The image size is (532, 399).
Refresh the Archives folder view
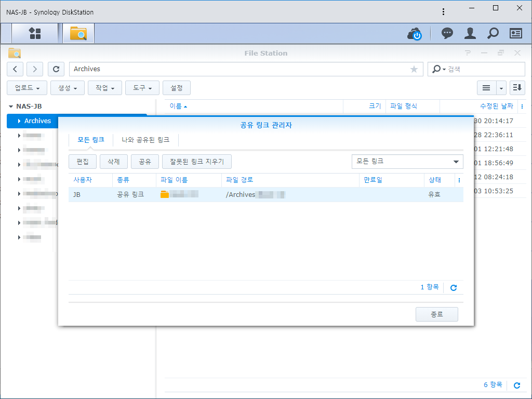coord(56,69)
